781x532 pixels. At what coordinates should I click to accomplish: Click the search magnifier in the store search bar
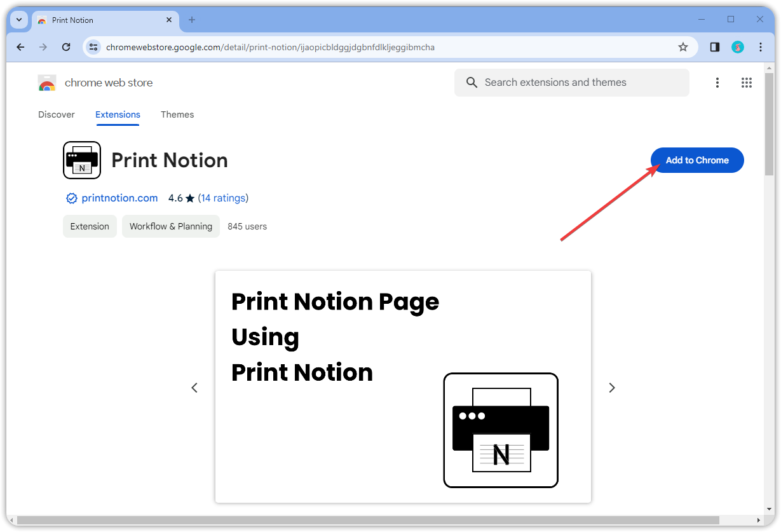tap(472, 83)
